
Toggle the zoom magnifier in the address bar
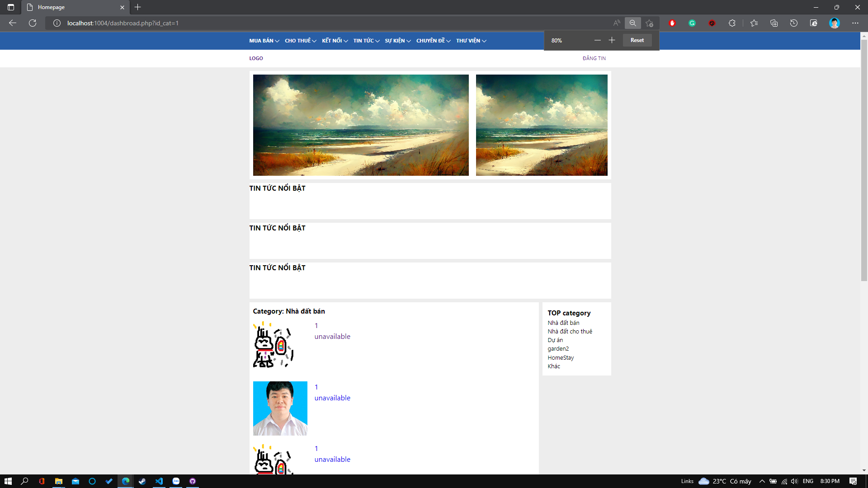pyautogui.click(x=633, y=23)
